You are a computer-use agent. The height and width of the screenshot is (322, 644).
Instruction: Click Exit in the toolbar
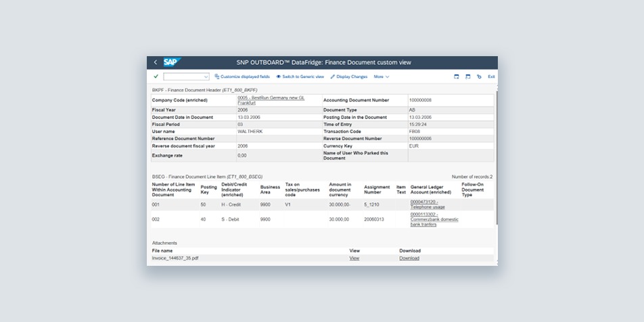click(x=491, y=77)
